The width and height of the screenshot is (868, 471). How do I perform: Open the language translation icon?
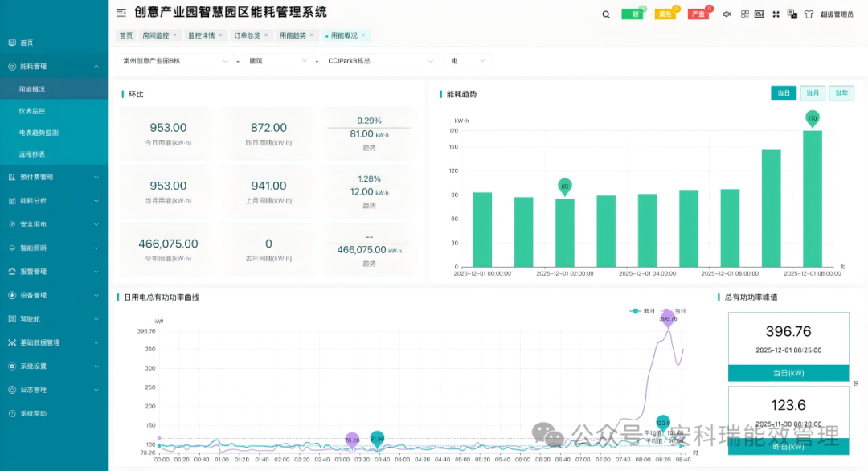pos(792,14)
